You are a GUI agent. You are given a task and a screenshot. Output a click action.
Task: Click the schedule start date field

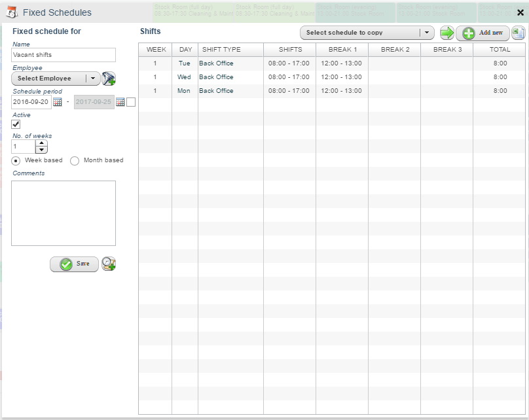pyautogui.click(x=31, y=102)
